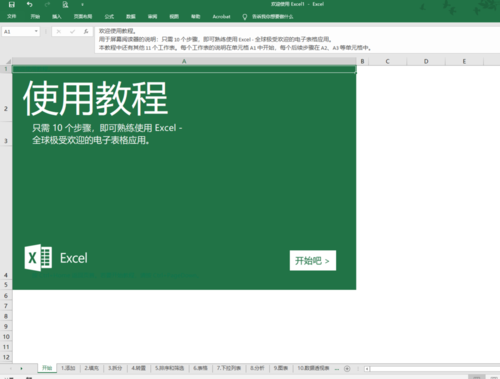Expand the Name Box dropdown arrow
This screenshot has width=500, height=379.
point(36,31)
